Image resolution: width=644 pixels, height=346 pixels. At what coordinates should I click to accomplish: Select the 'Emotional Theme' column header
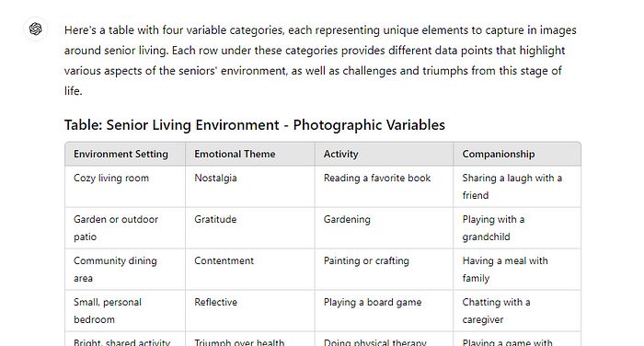click(250, 154)
